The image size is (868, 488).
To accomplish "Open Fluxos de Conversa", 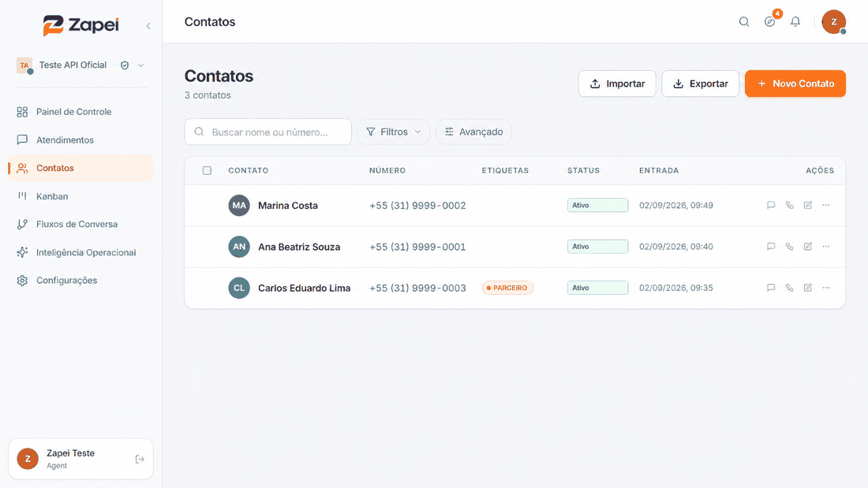I will coord(80,224).
